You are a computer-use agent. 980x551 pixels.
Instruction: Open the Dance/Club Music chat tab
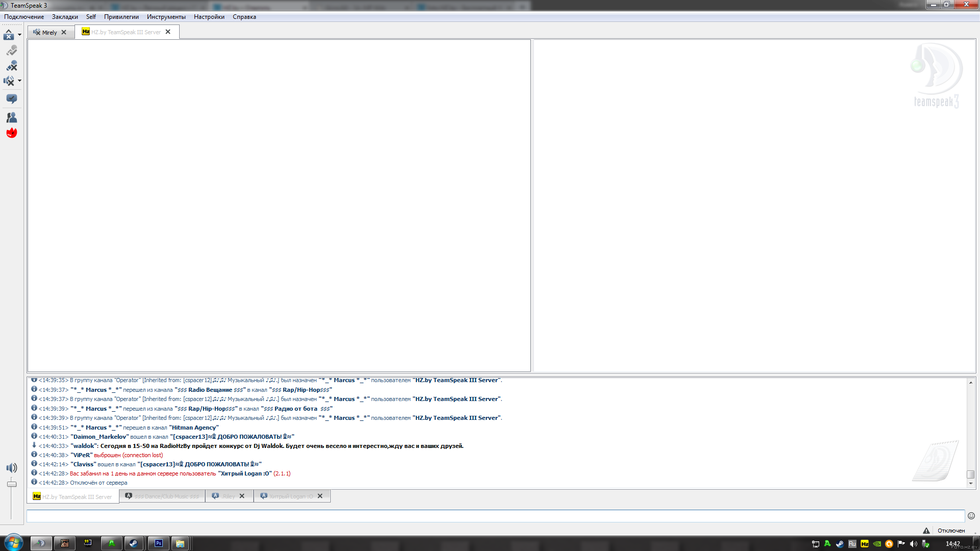tap(162, 496)
